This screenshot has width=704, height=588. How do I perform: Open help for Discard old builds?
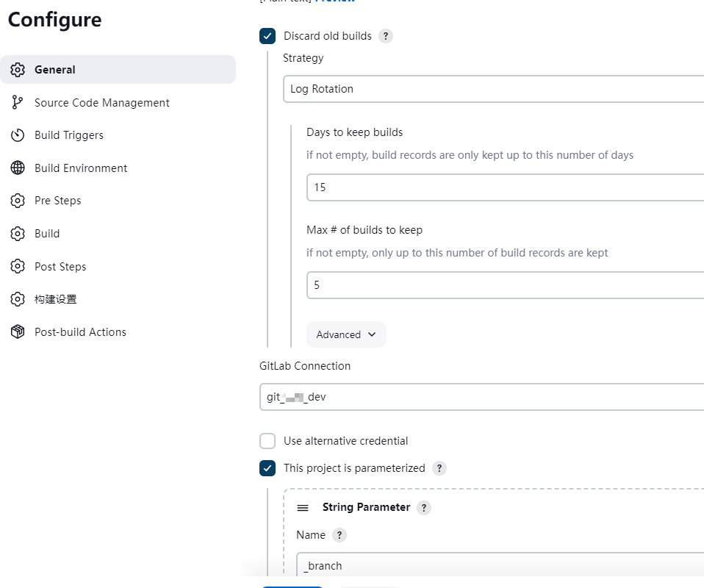[x=386, y=36]
